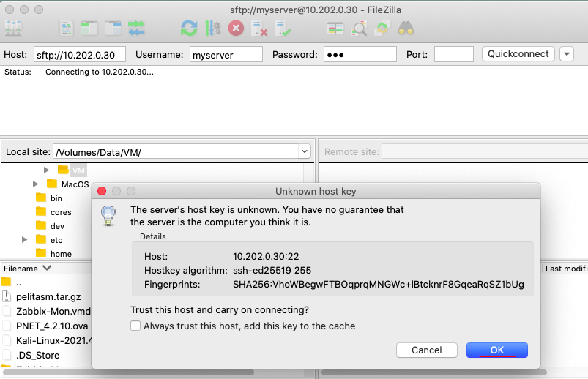Select the cores folder in tree
The width and height of the screenshot is (588, 379).
tap(61, 212)
